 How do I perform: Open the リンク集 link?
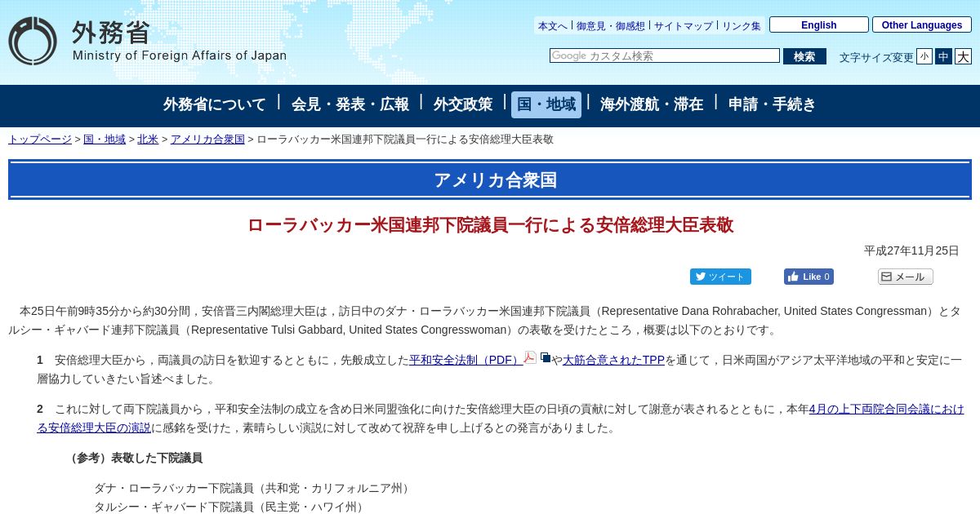pos(742,26)
